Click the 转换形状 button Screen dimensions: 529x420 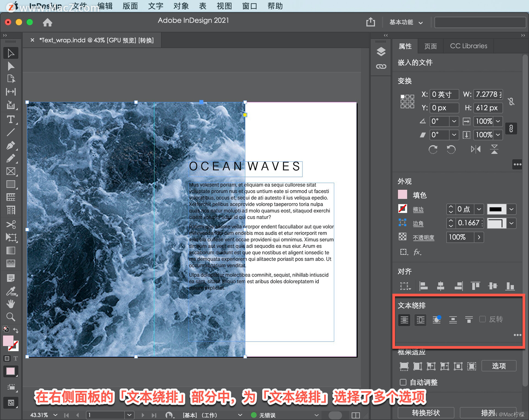[426, 413]
